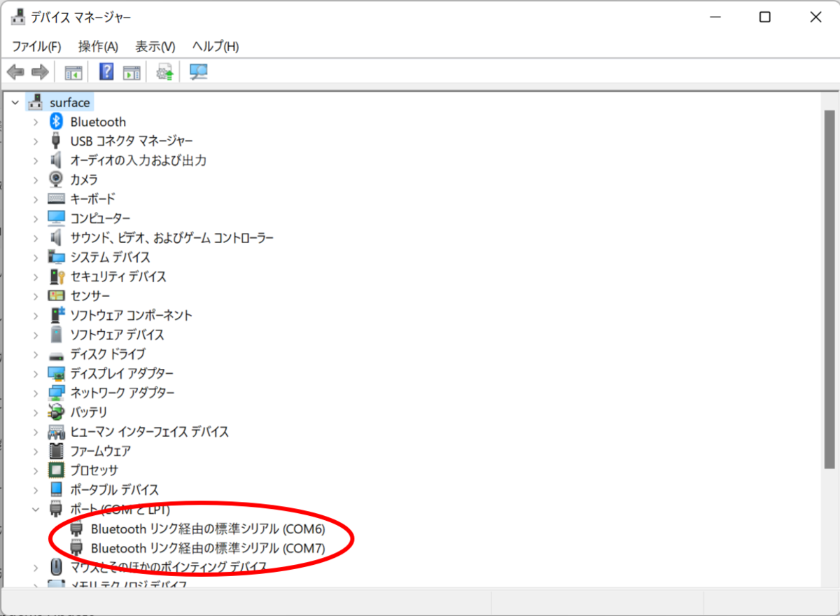Select the システム デバイス icon
This screenshot has height=616, width=840.
[x=57, y=257]
